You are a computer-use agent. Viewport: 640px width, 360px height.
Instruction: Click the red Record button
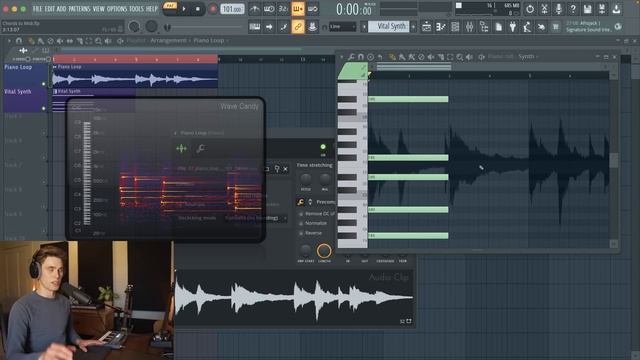click(213, 9)
